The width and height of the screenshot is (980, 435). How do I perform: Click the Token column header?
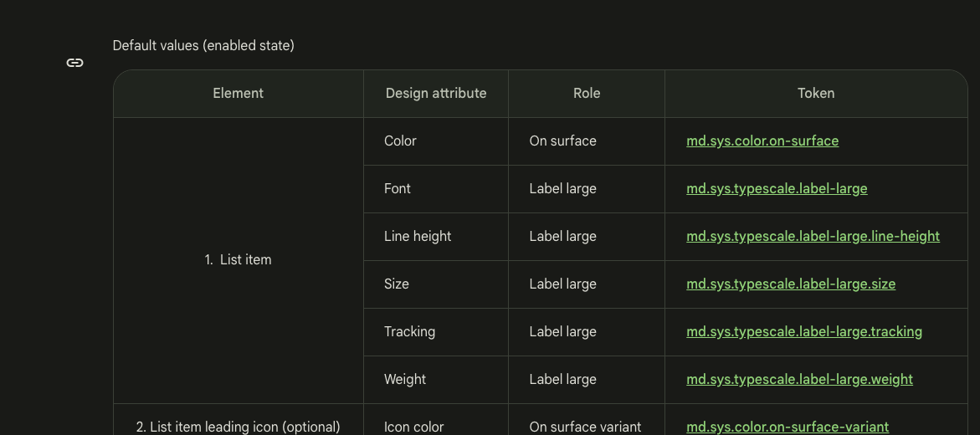coord(816,93)
